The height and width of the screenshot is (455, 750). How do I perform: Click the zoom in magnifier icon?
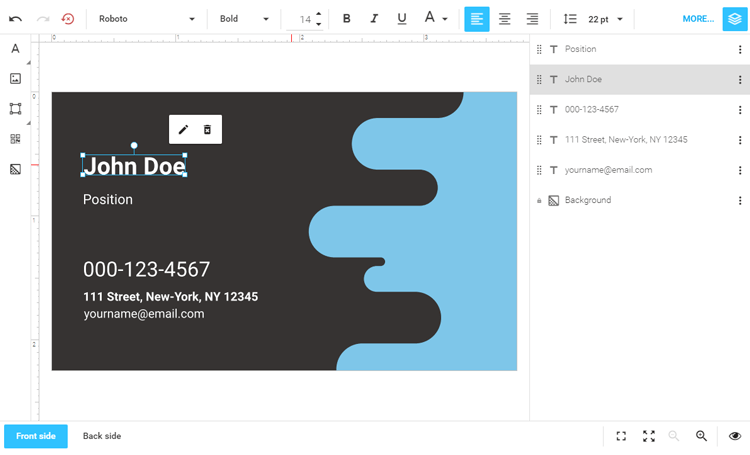[701, 436]
